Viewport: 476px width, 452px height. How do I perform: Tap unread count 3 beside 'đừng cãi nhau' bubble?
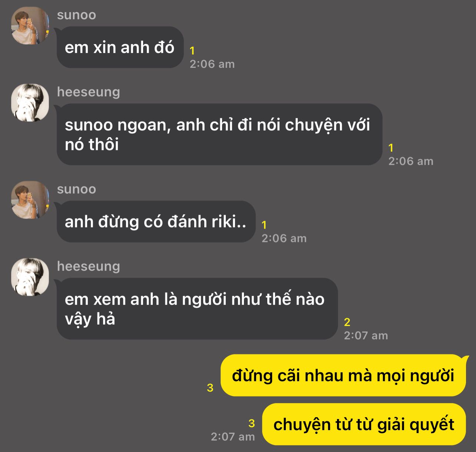(210, 388)
